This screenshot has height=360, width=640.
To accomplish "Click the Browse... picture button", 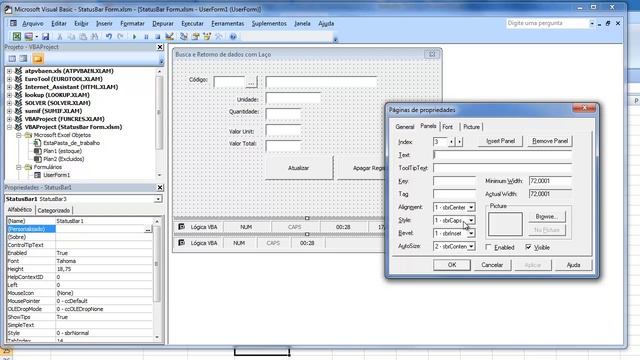I will (547, 217).
